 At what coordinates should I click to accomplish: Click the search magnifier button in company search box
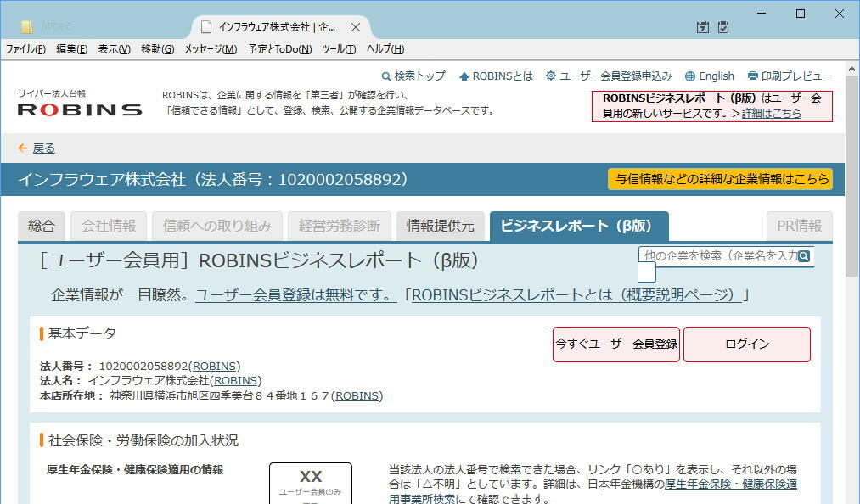click(x=804, y=256)
